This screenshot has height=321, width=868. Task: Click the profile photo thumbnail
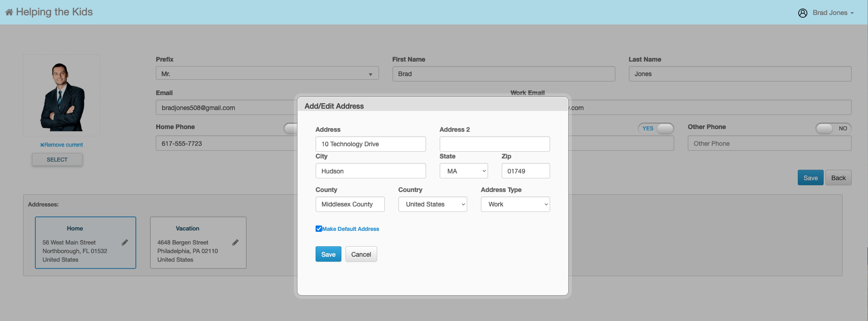point(62,96)
